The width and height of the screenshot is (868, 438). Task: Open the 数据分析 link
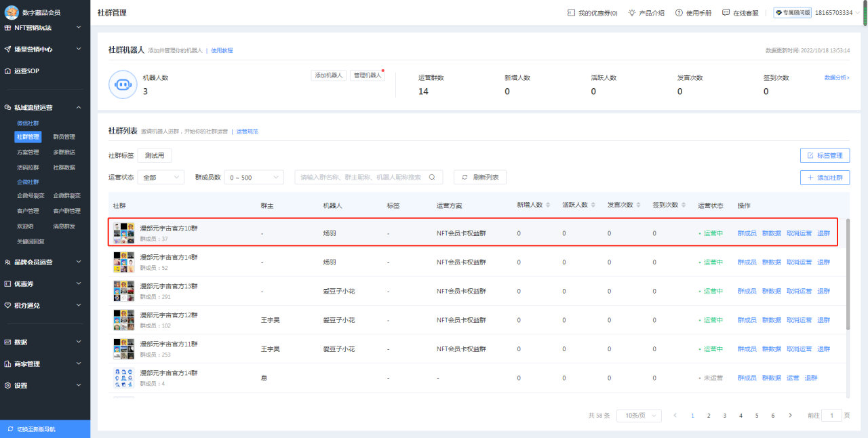(x=837, y=78)
